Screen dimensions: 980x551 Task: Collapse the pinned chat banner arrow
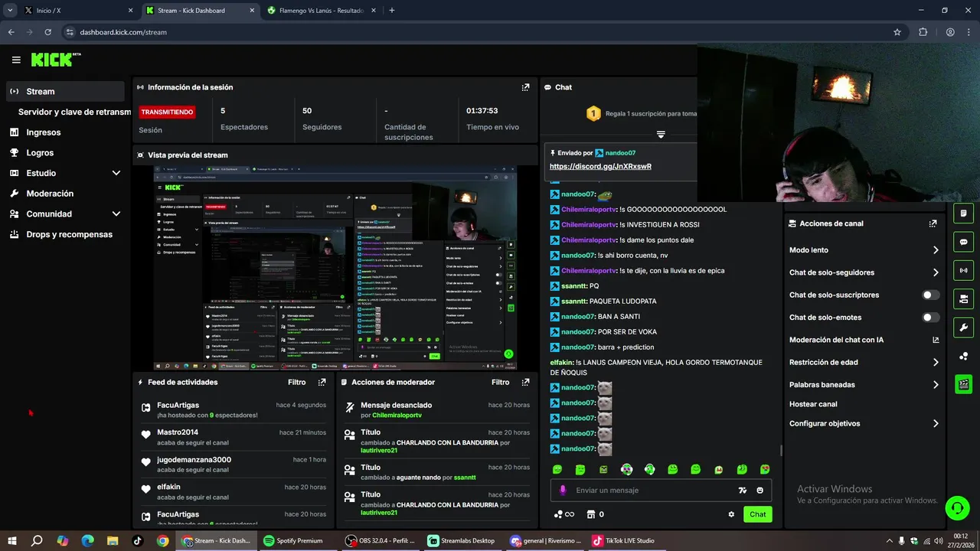click(661, 134)
